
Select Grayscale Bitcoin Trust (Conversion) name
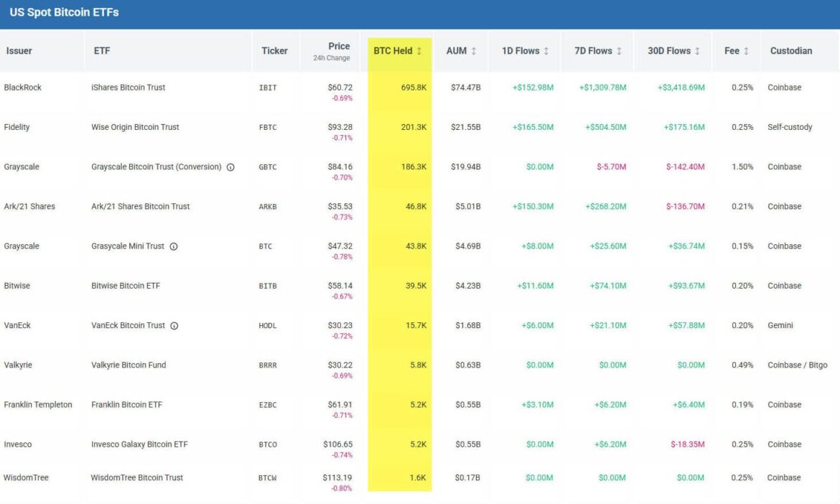coord(156,167)
